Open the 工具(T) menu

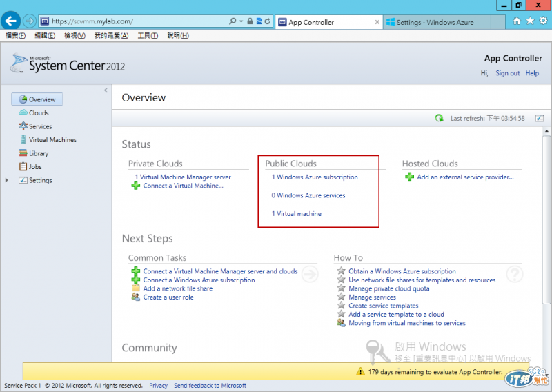(x=148, y=35)
